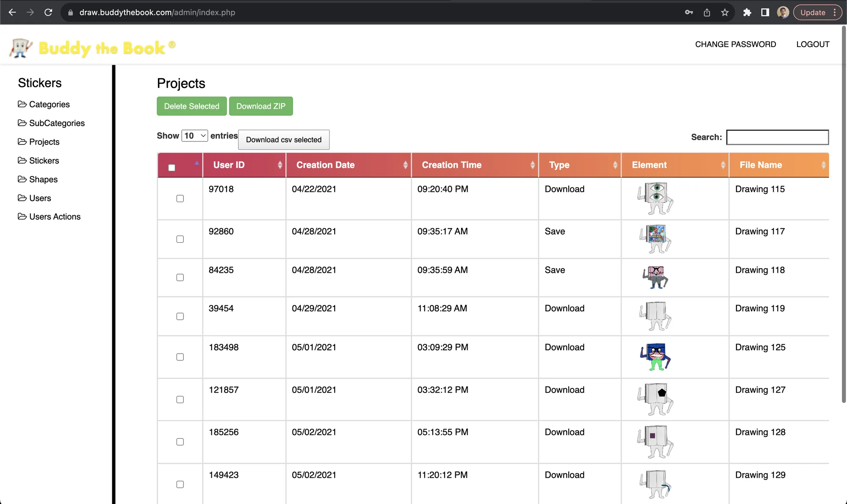Click the Delete Selected button
The height and width of the screenshot is (504, 847).
click(x=192, y=106)
